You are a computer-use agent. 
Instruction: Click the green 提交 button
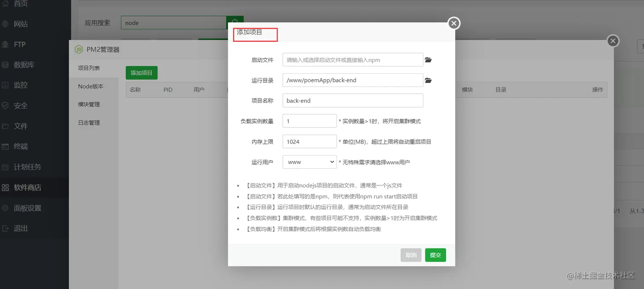(435, 255)
